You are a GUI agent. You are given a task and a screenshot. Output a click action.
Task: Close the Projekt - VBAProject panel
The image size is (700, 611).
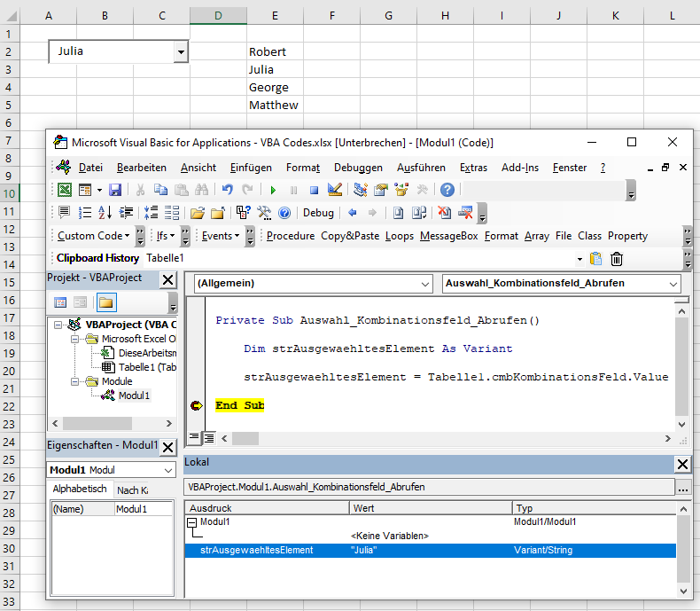coord(168,280)
